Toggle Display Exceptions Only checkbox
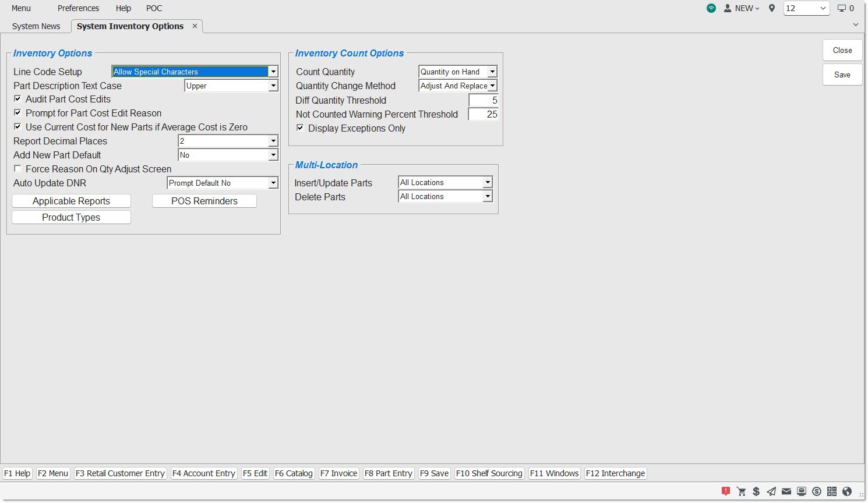868x503 pixels. [300, 128]
